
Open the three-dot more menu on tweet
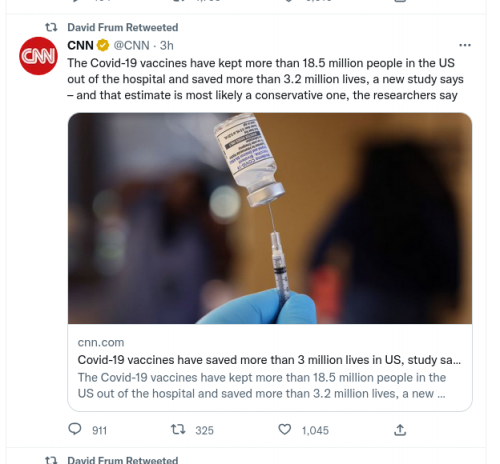[x=465, y=45]
